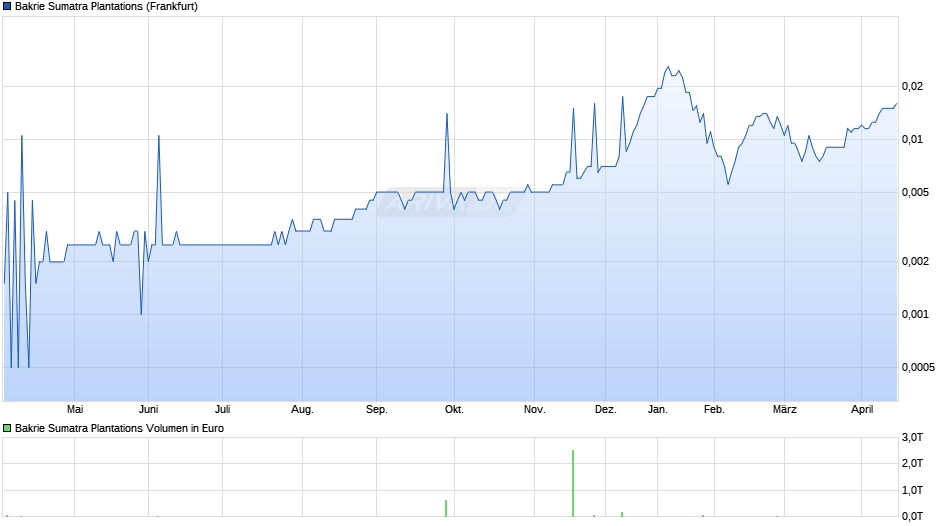Click the 'März' month label
The image size is (940, 526).
tap(785, 409)
